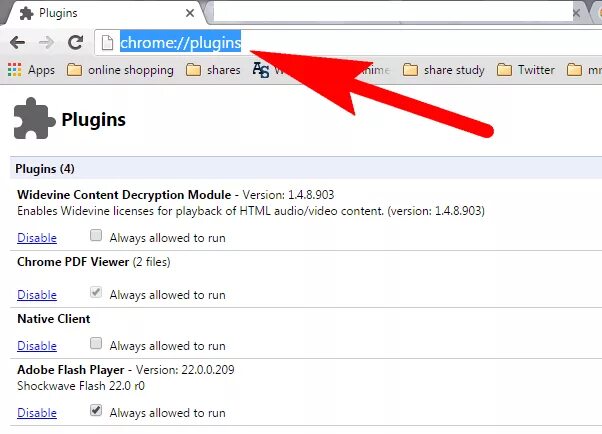Open the Apps grid shortcut
Image resolution: width=602 pixels, height=434 pixels.
(31, 70)
